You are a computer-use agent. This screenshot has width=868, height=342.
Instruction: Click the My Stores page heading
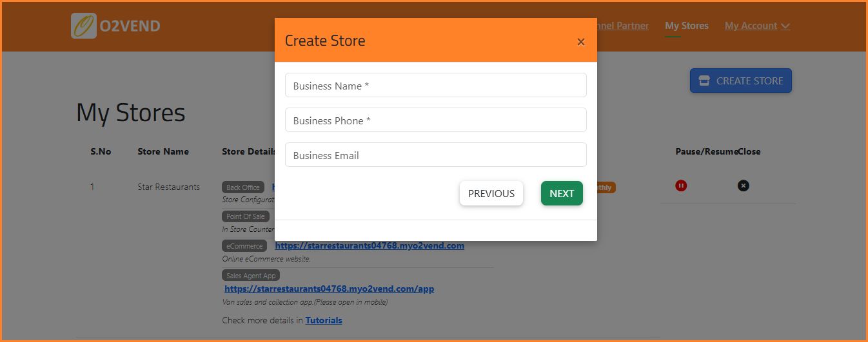131,113
